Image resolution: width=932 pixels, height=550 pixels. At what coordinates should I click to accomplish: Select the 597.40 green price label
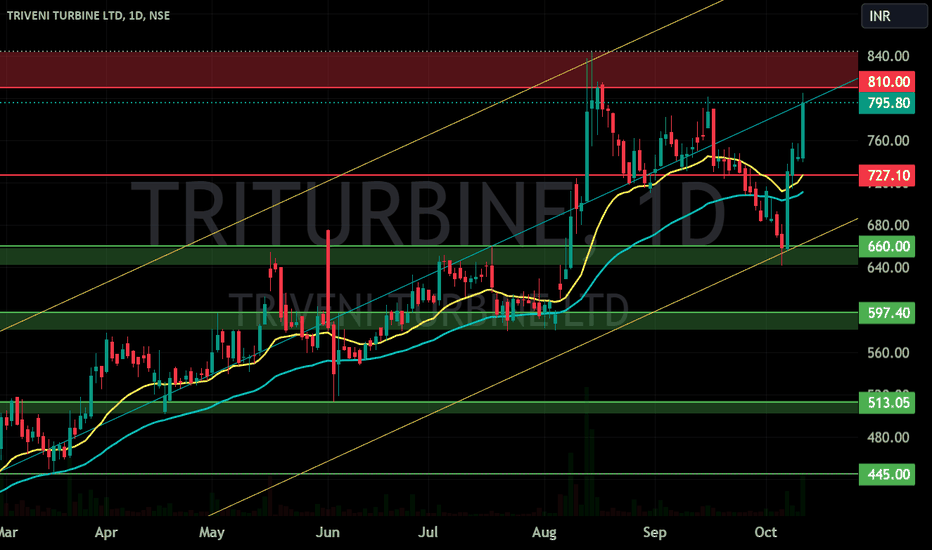[887, 313]
